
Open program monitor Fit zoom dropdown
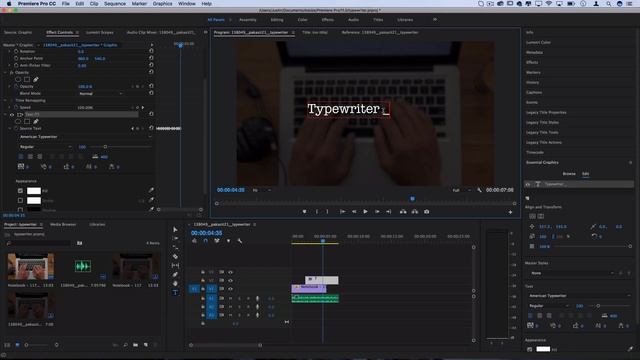click(261, 190)
